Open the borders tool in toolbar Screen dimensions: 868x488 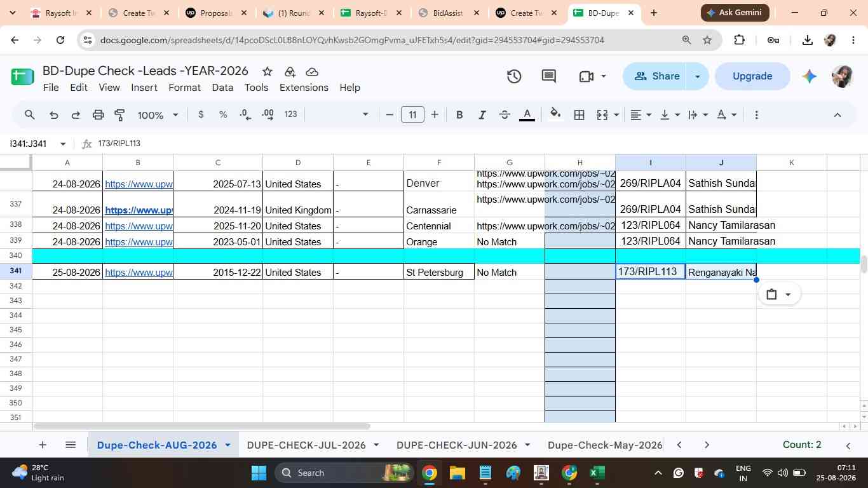pos(579,115)
